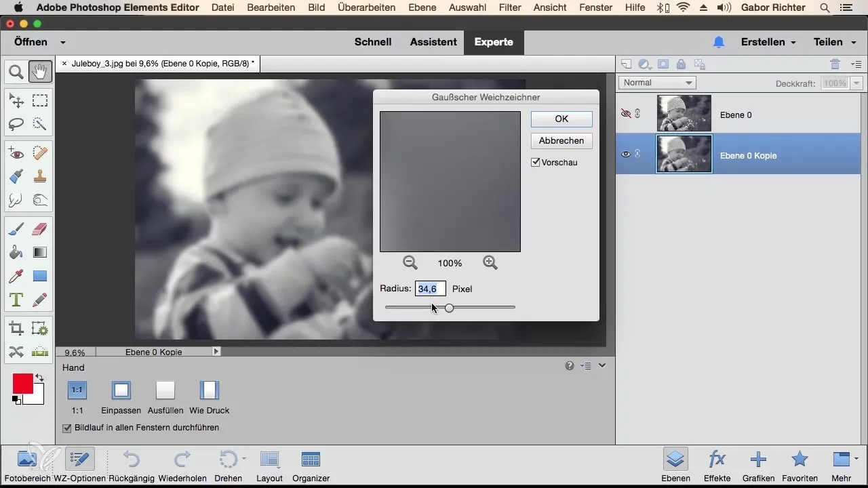
Task: Select the Gradient tool
Action: (x=40, y=252)
